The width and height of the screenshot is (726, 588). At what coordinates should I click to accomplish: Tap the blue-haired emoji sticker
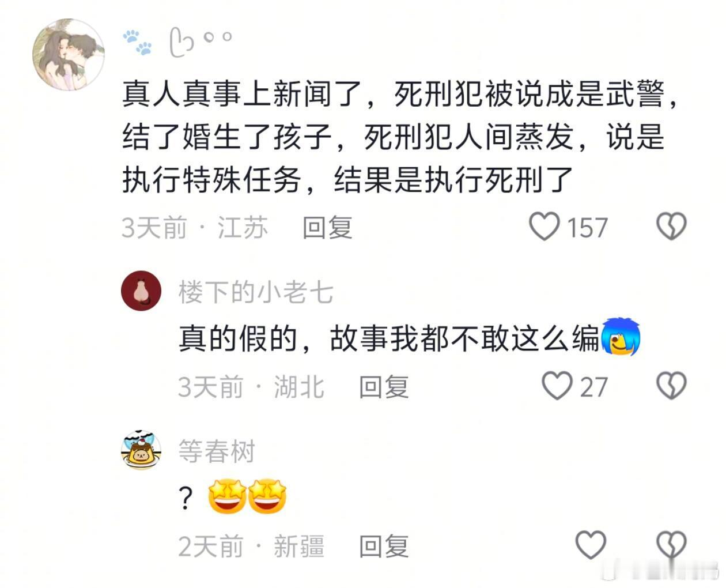click(621, 336)
